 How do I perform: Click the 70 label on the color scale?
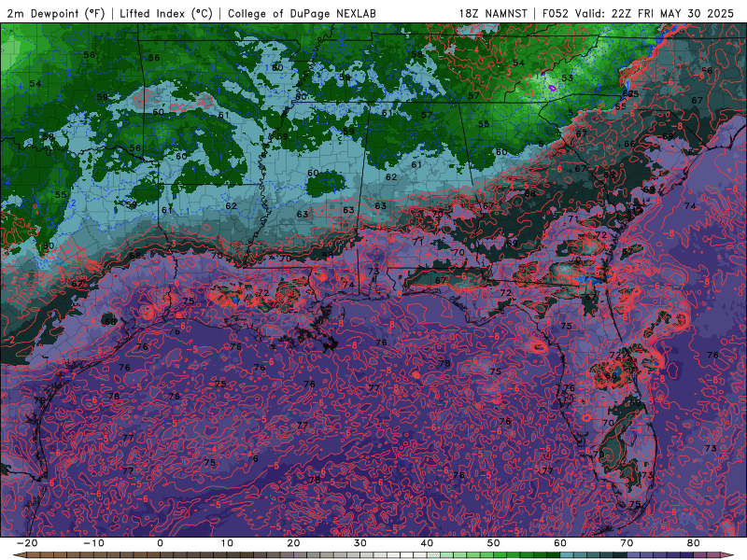click(627, 543)
